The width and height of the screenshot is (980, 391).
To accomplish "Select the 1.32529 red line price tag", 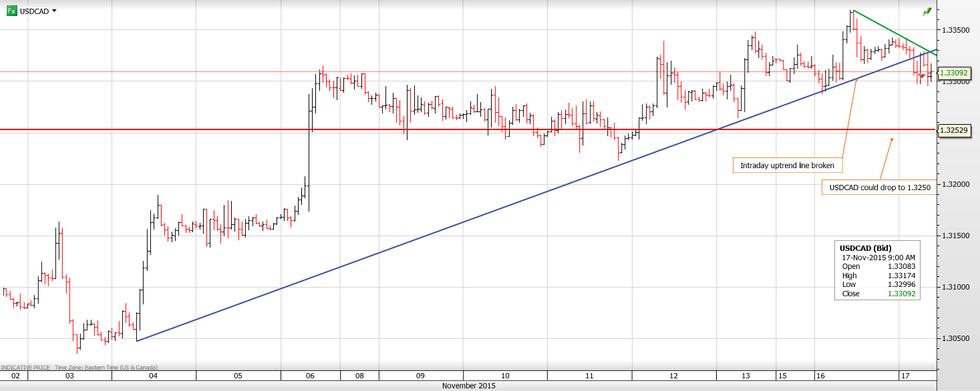I will click(959, 129).
